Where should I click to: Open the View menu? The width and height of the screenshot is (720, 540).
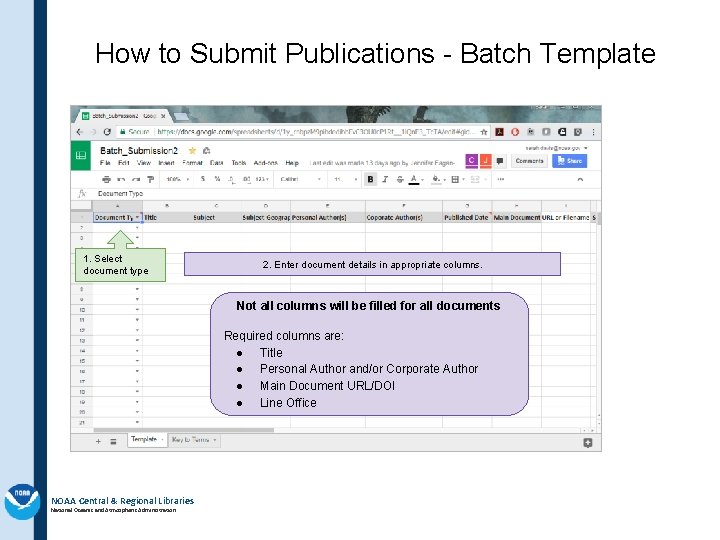pyautogui.click(x=144, y=163)
